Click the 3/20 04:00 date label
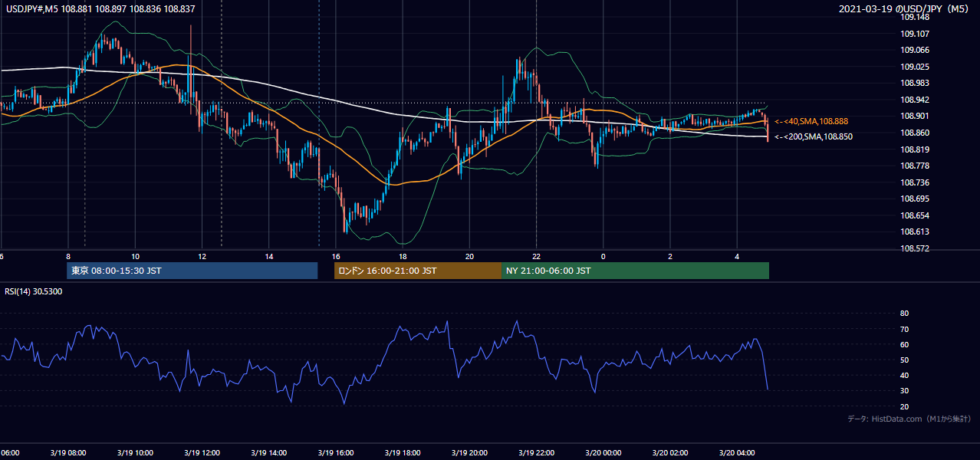This screenshot has width=980, height=460. tap(736, 453)
